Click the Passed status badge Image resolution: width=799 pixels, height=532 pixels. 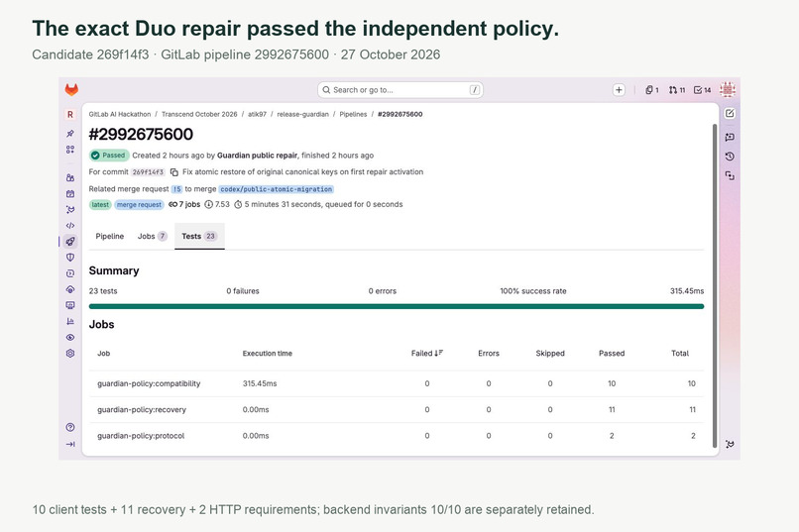click(x=109, y=156)
